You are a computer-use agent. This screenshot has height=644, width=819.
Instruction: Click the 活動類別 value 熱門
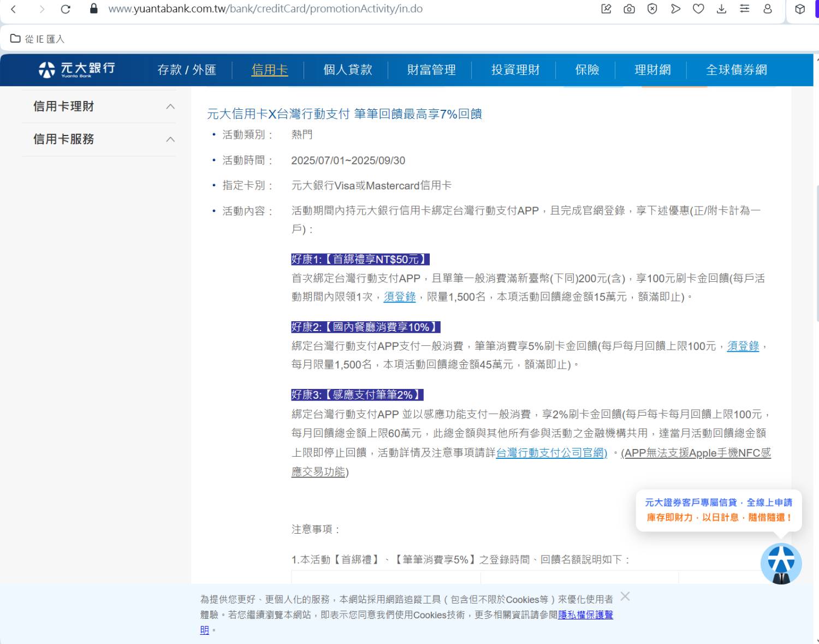pos(302,134)
